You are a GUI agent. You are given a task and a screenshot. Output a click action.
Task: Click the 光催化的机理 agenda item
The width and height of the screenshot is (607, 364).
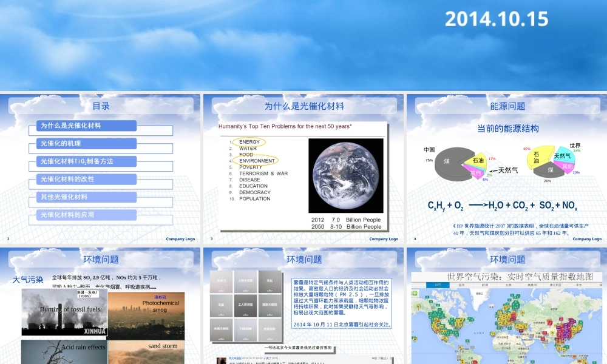[86, 143]
